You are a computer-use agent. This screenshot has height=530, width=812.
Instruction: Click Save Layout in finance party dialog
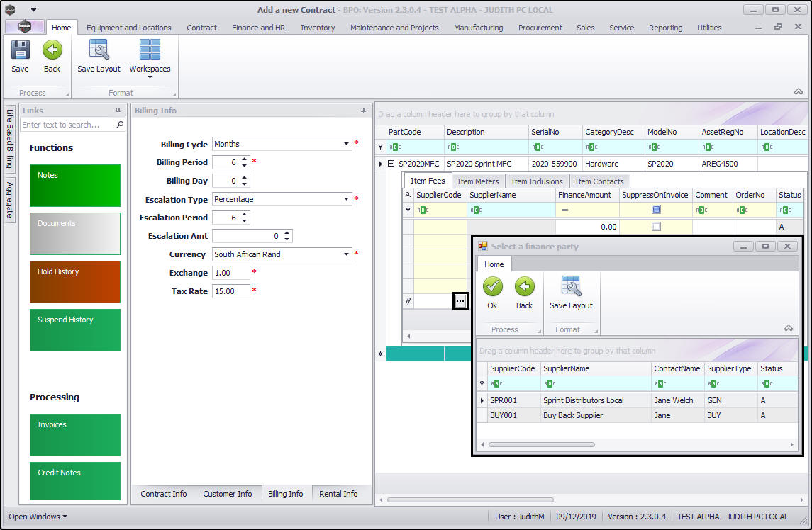click(571, 287)
